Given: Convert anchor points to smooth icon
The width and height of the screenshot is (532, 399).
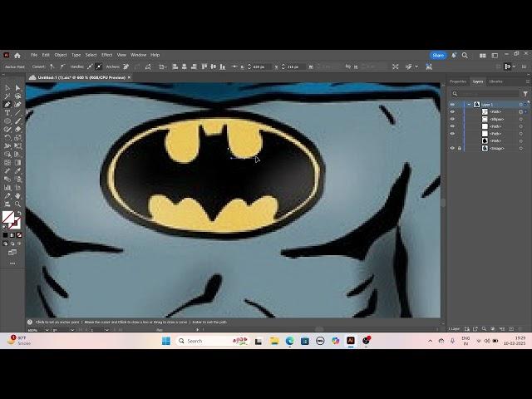Looking at the screenshot, I should tap(62, 66).
